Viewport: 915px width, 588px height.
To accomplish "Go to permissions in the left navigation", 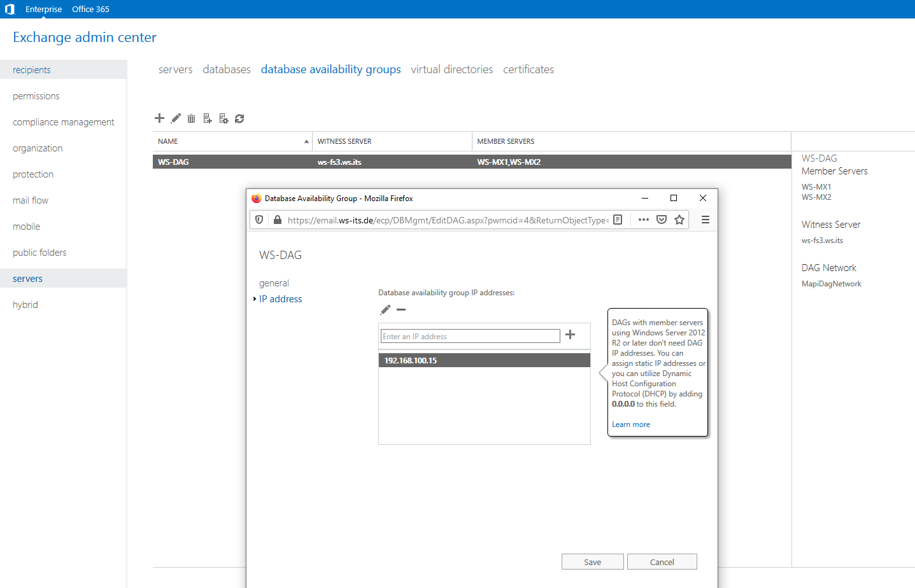I will point(63,96).
